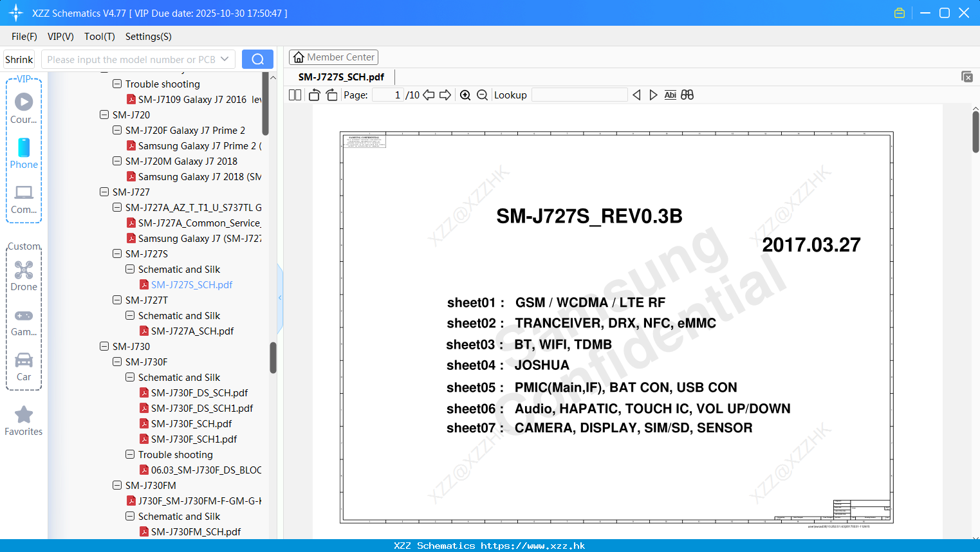
Task: Go to next page arrow
Action: 445,95
